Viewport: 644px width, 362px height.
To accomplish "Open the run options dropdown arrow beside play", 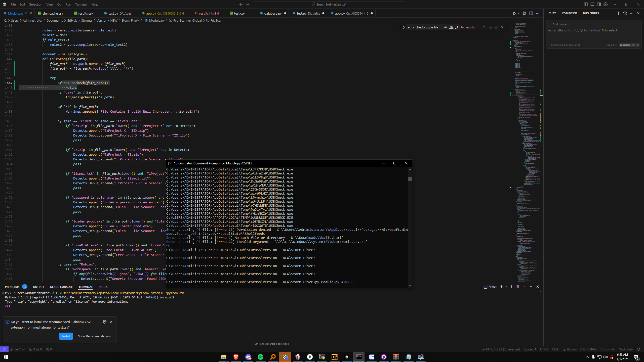I will pos(519,13).
